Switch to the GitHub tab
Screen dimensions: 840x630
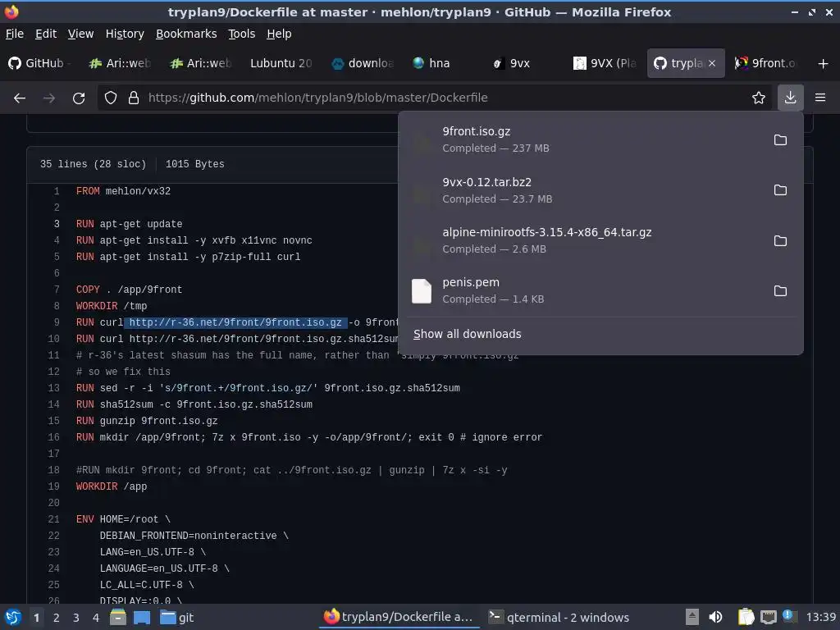click(40, 63)
